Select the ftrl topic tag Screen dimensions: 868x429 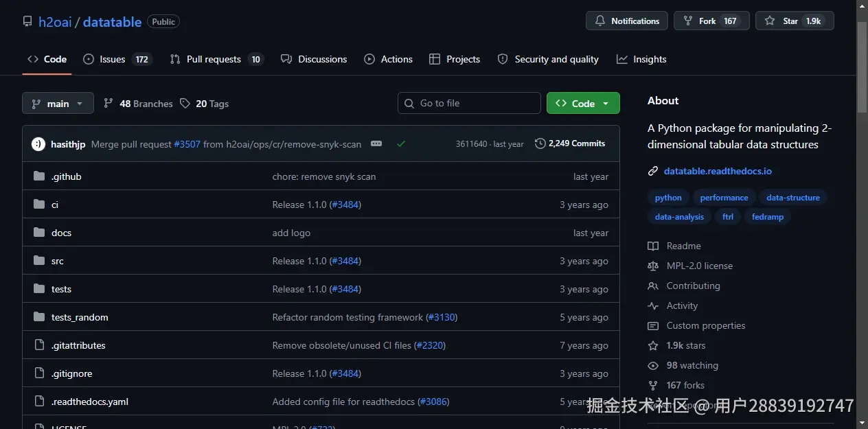[728, 217]
